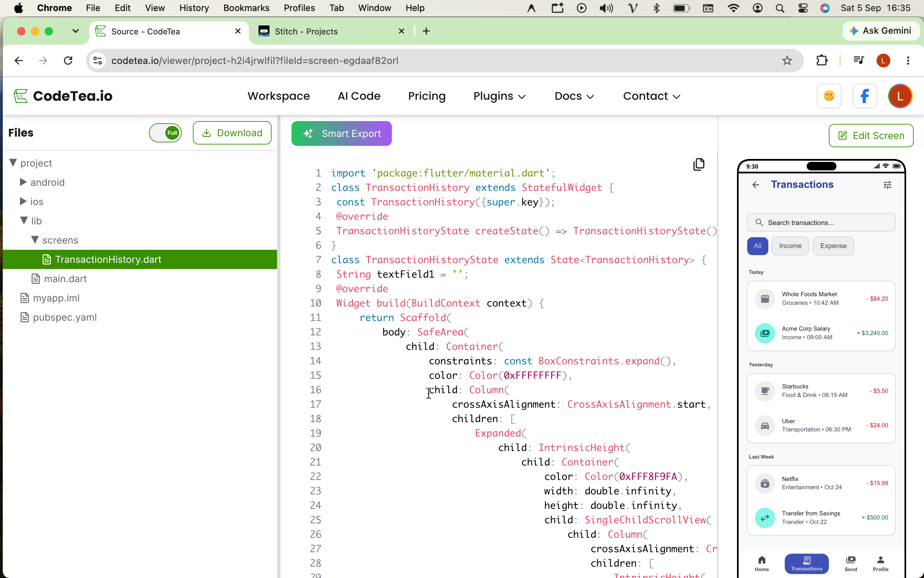Open media control icon in Chrome toolbar
924x578 pixels.
point(858,61)
